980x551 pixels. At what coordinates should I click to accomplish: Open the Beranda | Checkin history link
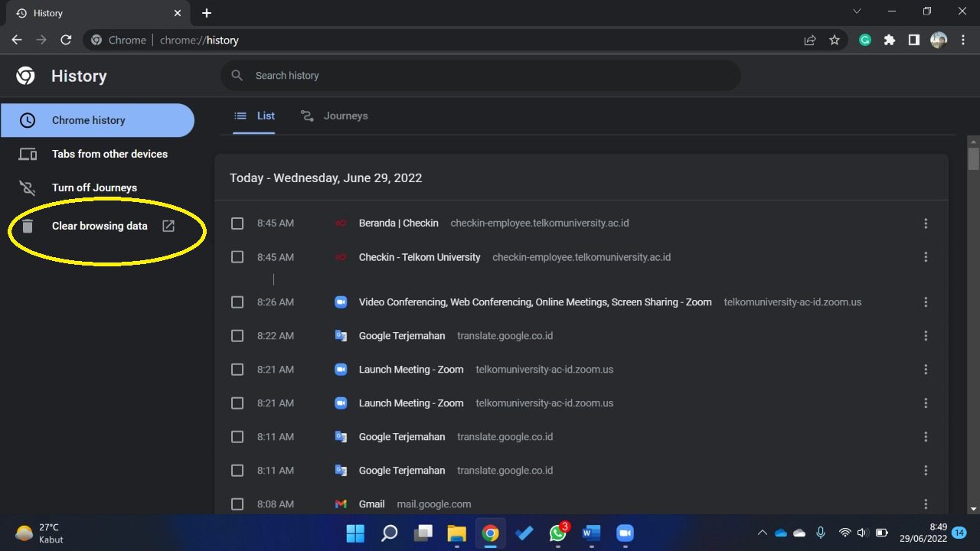click(x=399, y=223)
